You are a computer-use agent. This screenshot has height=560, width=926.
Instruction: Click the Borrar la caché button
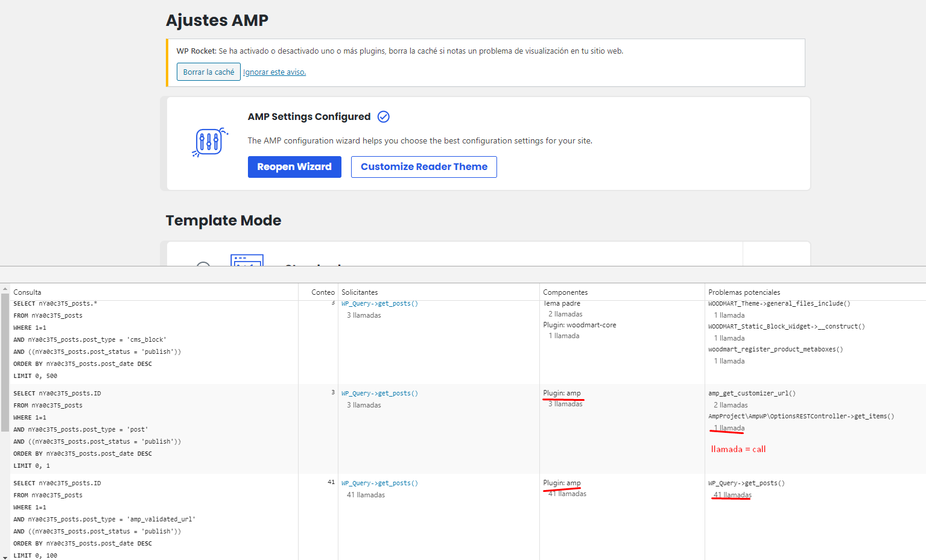coord(209,72)
